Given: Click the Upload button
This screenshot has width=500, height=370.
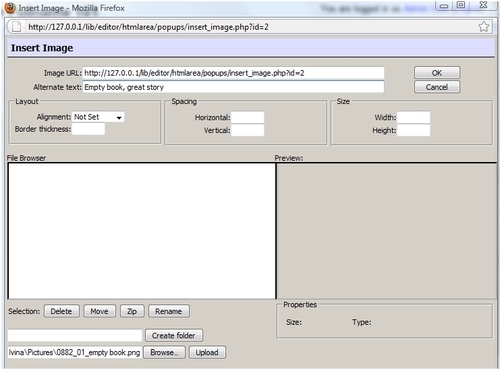Looking at the screenshot, I should click(207, 352).
